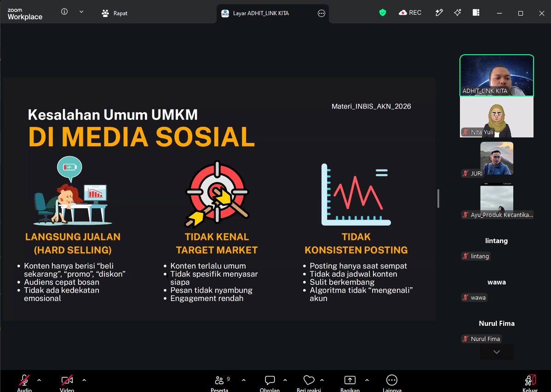Select ADHIT_LINK KITA video thumbnail
The height and width of the screenshot is (392, 551).
pos(497,75)
